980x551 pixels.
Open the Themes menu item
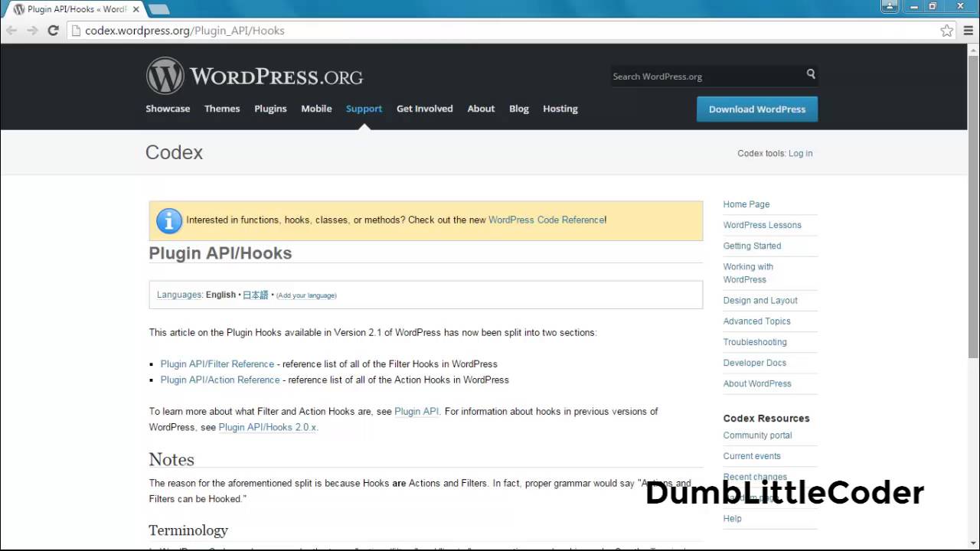222,109
